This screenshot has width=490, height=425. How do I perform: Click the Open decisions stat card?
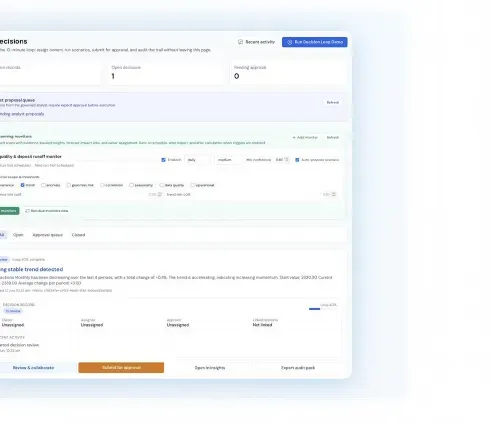(x=166, y=73)
